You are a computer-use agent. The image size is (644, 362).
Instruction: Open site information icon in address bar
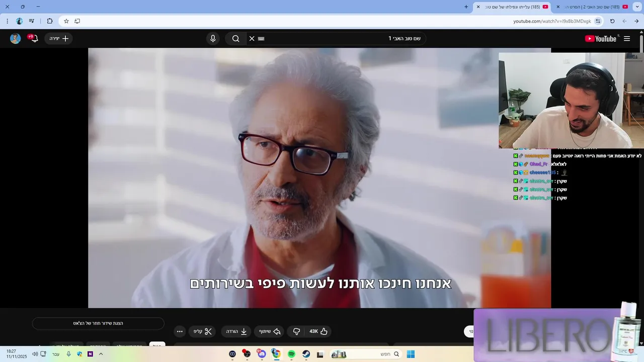tap(598, 21)
